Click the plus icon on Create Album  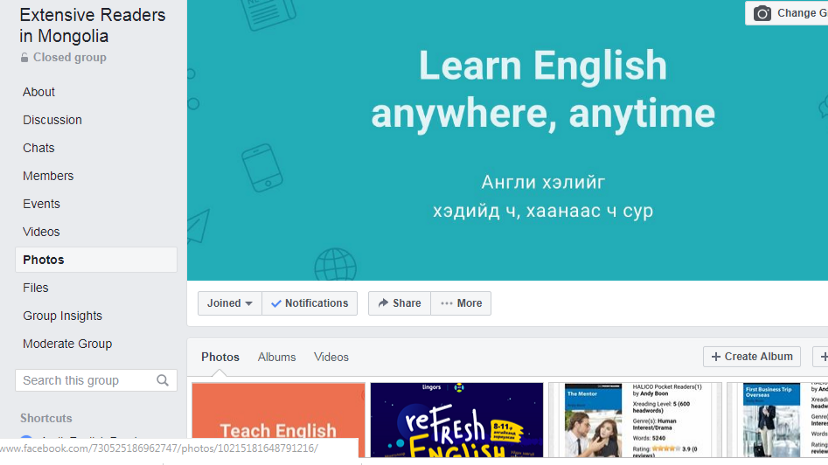click(716, 357)
